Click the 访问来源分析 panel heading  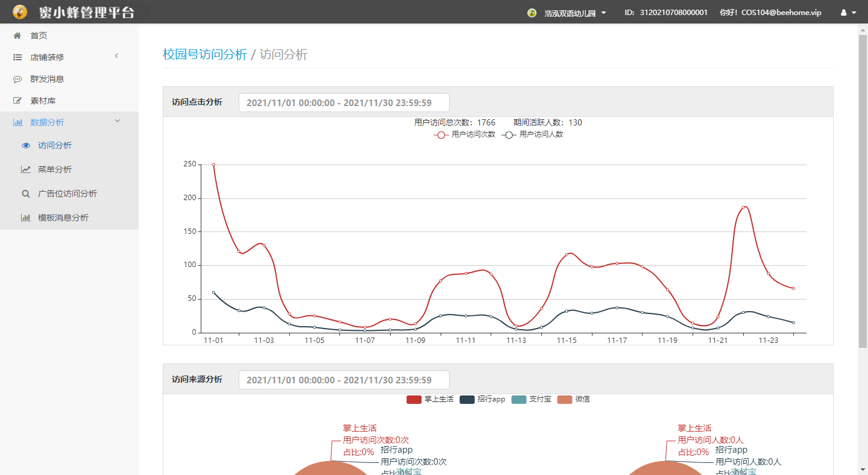(x=197, y=380)
